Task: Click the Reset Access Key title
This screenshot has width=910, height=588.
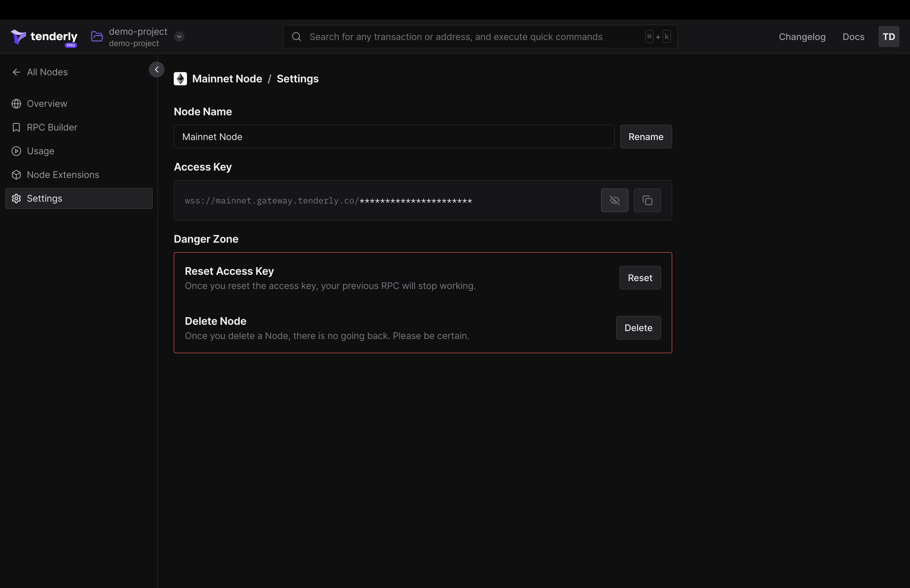Action: tap(229, 271)
